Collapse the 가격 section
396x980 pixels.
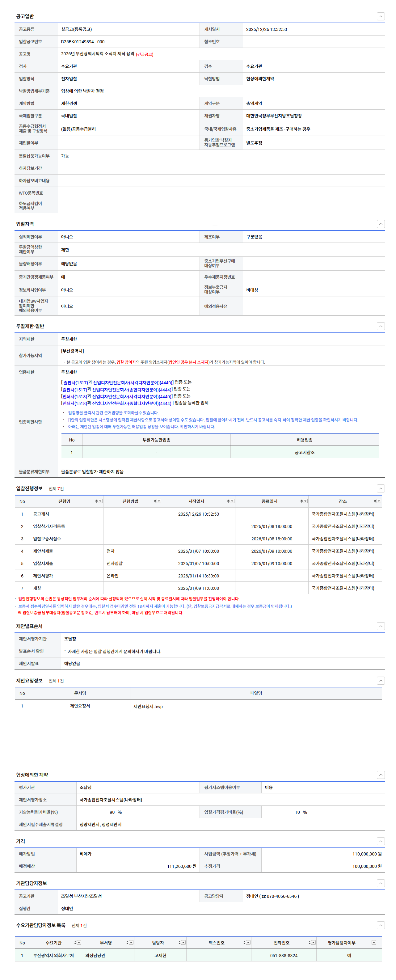(x=381, y=841)
